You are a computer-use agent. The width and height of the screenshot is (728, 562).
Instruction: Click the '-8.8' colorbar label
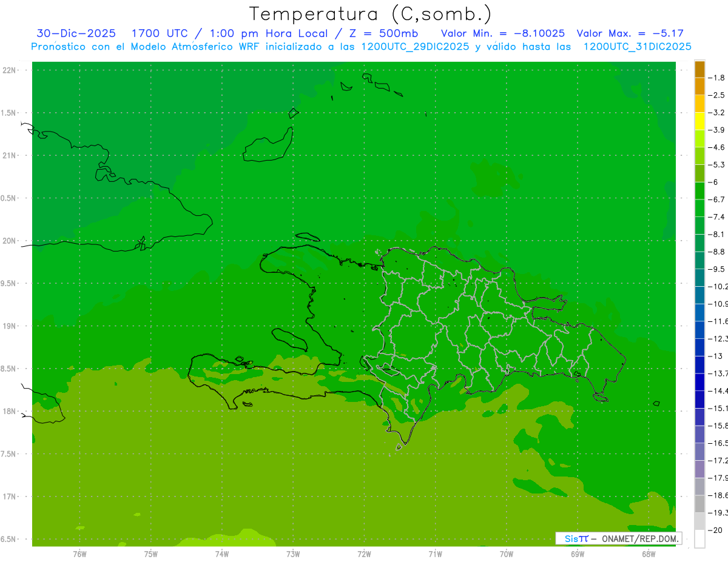pyautogui.click(x=717, y=252)
